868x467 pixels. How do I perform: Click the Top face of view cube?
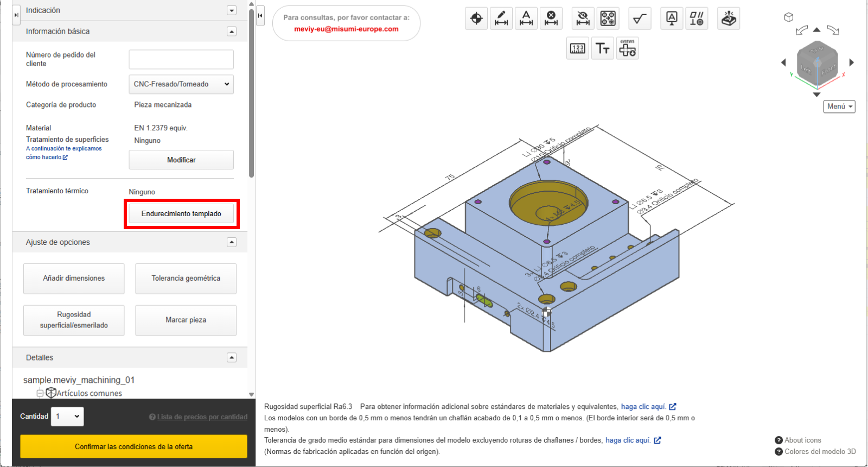(x=816, y=51)
